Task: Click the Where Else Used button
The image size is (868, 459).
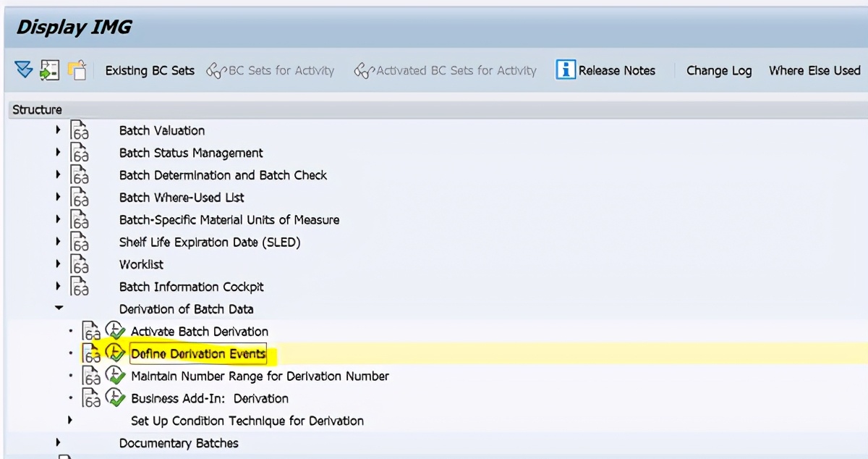Action: click(x=814, y=70)
